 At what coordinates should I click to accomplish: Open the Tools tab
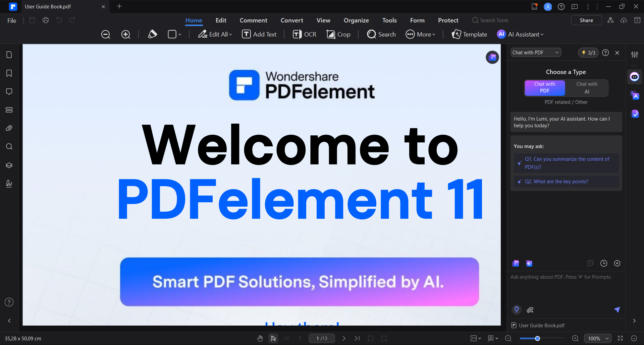point(389,20)
